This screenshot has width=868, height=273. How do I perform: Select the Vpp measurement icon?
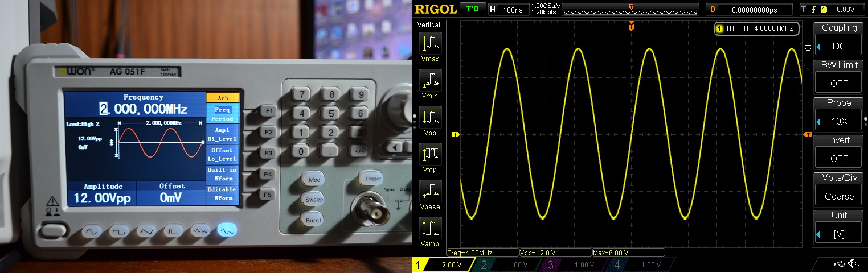click(x=430, y=118)
